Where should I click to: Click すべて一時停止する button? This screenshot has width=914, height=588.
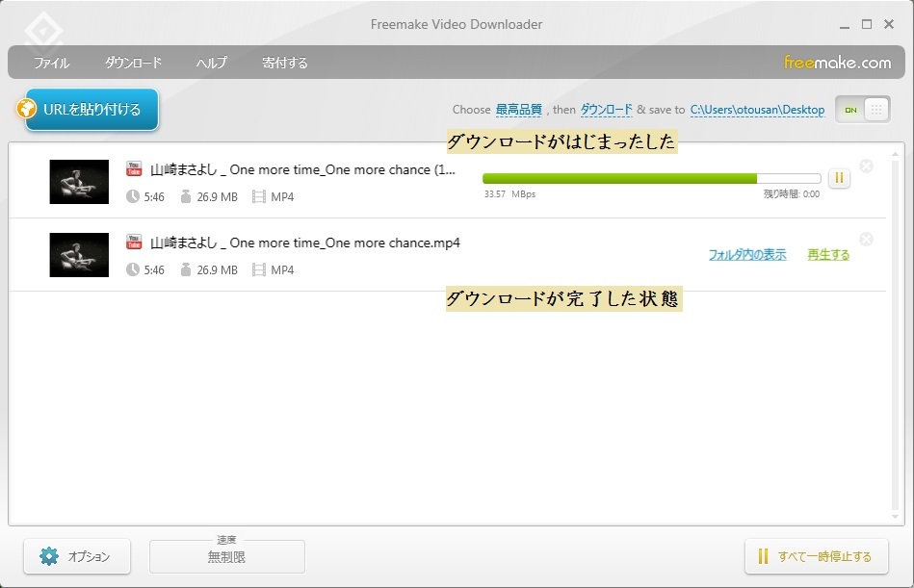[x=816, y=556]
